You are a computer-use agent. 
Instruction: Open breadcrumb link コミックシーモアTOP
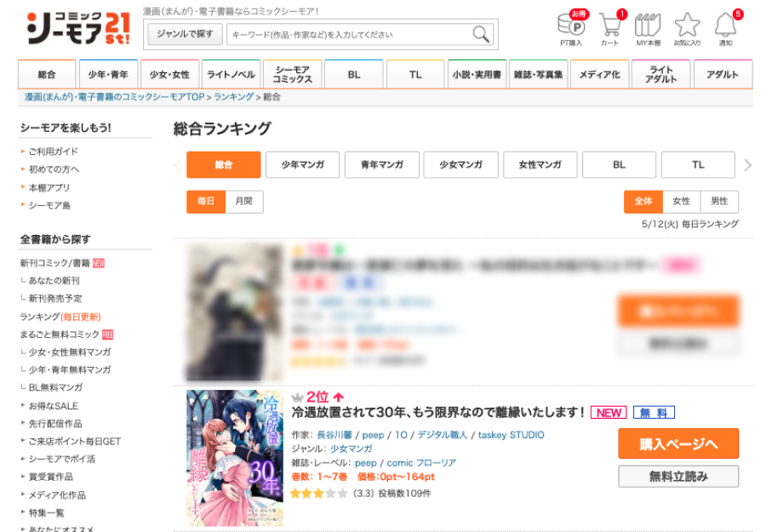point(115,97)
